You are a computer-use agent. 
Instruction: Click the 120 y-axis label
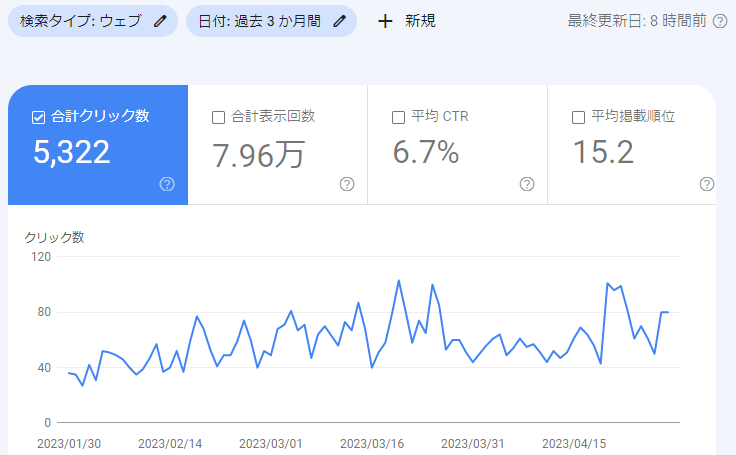[41, 257]
